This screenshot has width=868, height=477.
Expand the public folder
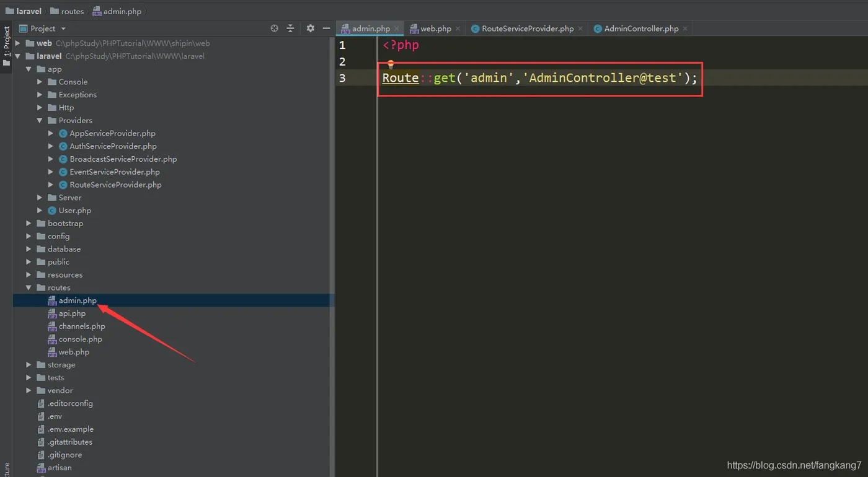[29, 262]
